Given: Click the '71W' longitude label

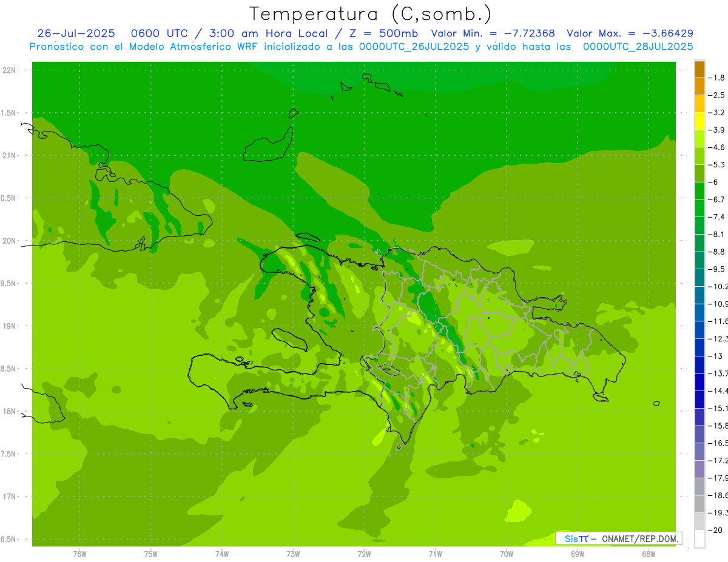Looking at the screenshot, I should 435,555.
